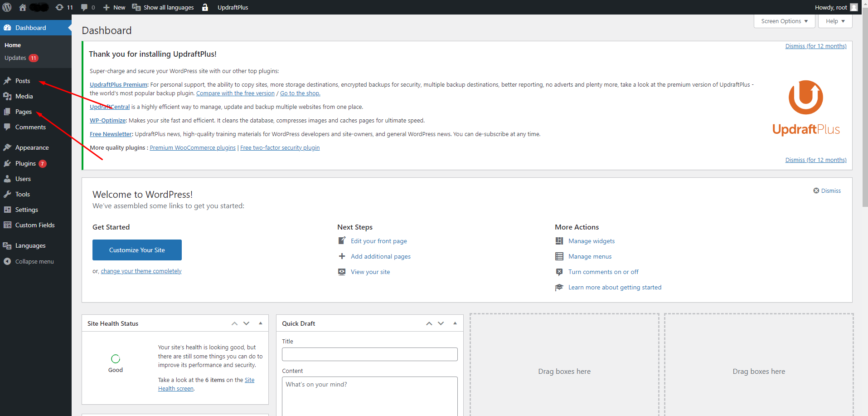868x416 pixels.
Task: Click the Plugins plug icon in sidebar
Action: 7,163
